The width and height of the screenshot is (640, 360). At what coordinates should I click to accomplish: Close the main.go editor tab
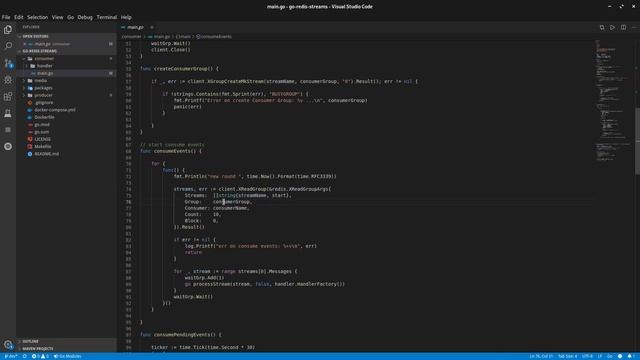pyautogui.click(x=152, y=27)
